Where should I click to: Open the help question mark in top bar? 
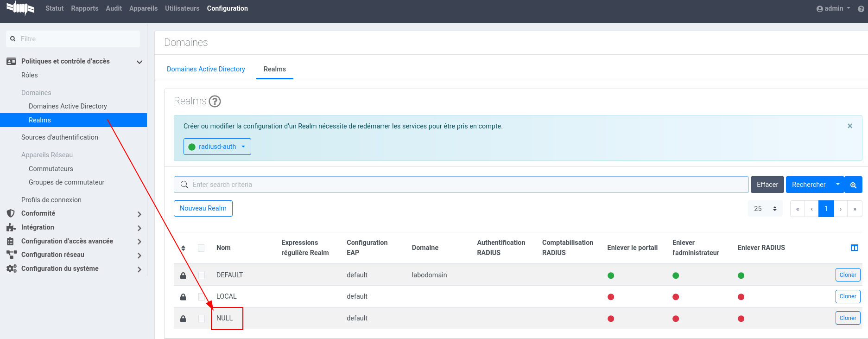[x=861, y=9]
